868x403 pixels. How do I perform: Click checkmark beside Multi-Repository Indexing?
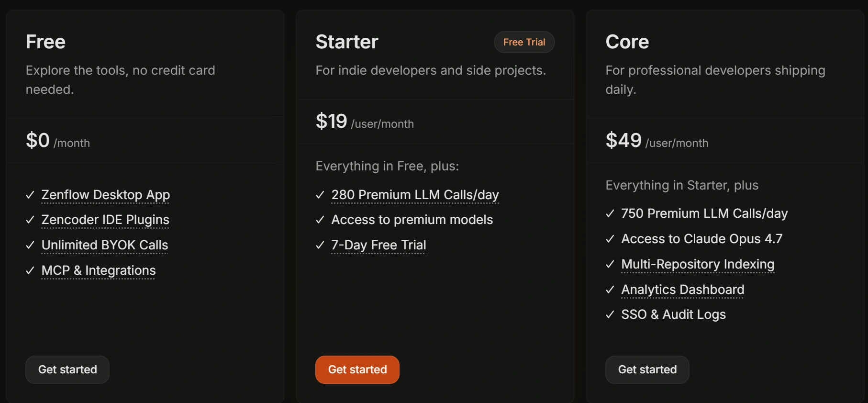click(x=610, y=264)
